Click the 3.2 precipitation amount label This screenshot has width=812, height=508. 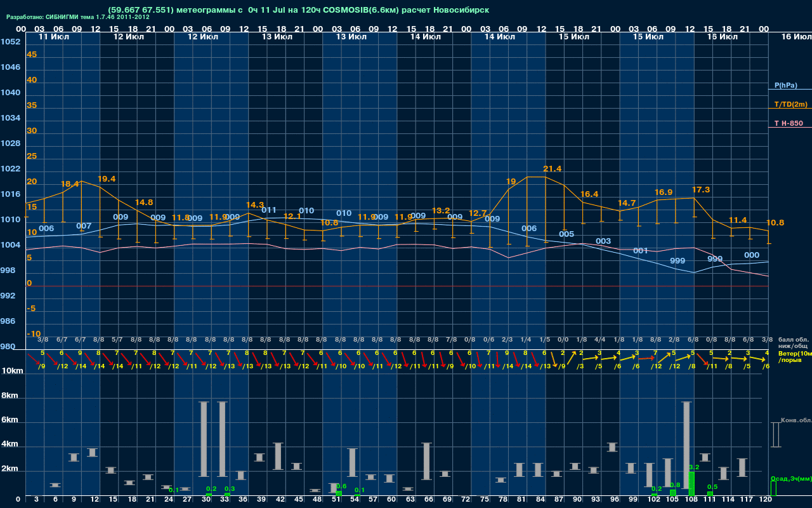coord(694,467)
